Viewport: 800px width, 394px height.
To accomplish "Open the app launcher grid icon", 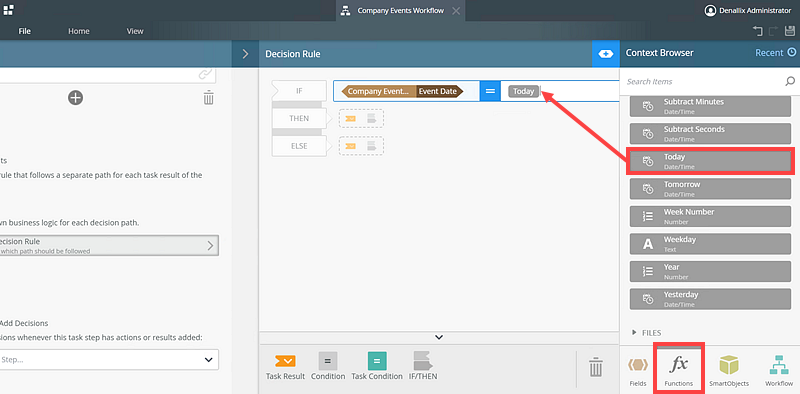I will click(9, 9).
